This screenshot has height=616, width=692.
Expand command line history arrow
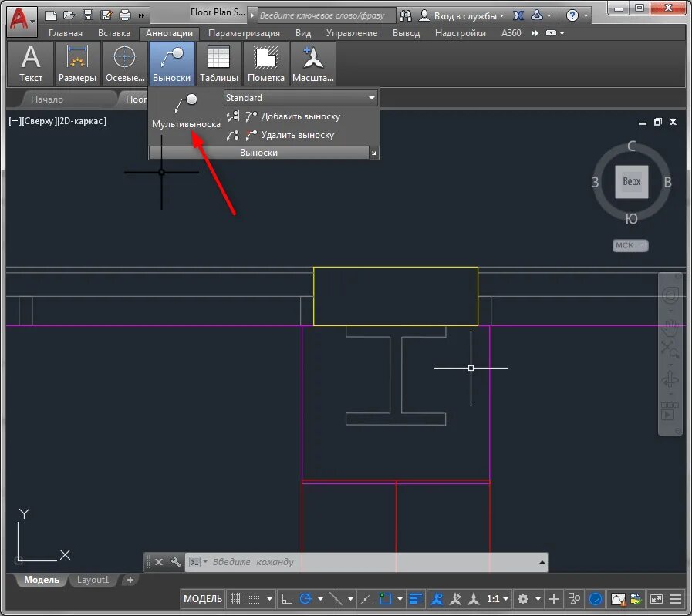(542, 563)
